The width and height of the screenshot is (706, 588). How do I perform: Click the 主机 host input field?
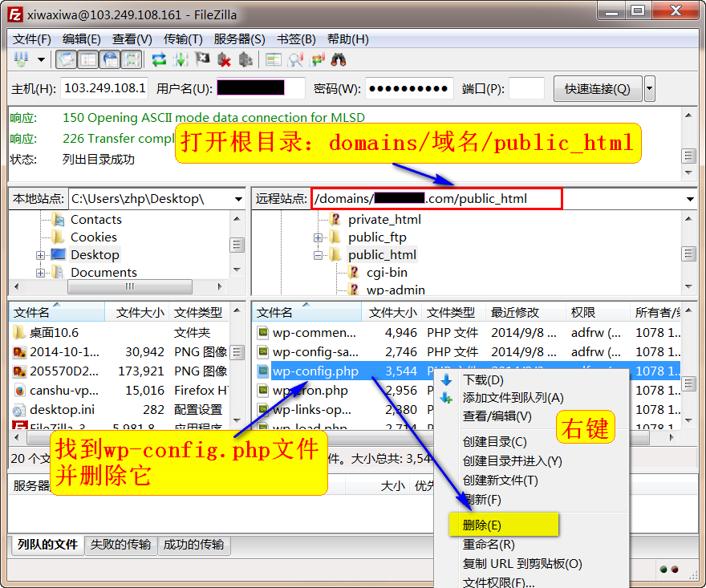(x=104, y=88)
